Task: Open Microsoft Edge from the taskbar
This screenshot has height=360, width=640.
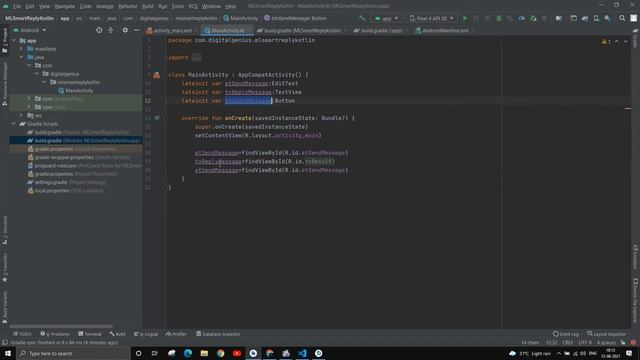Action: pyautogui.click(x=188, y=353)
